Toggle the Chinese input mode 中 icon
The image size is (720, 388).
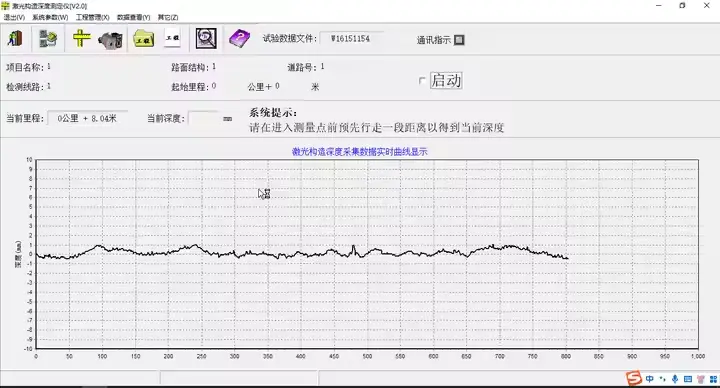[x=650, y=379]
